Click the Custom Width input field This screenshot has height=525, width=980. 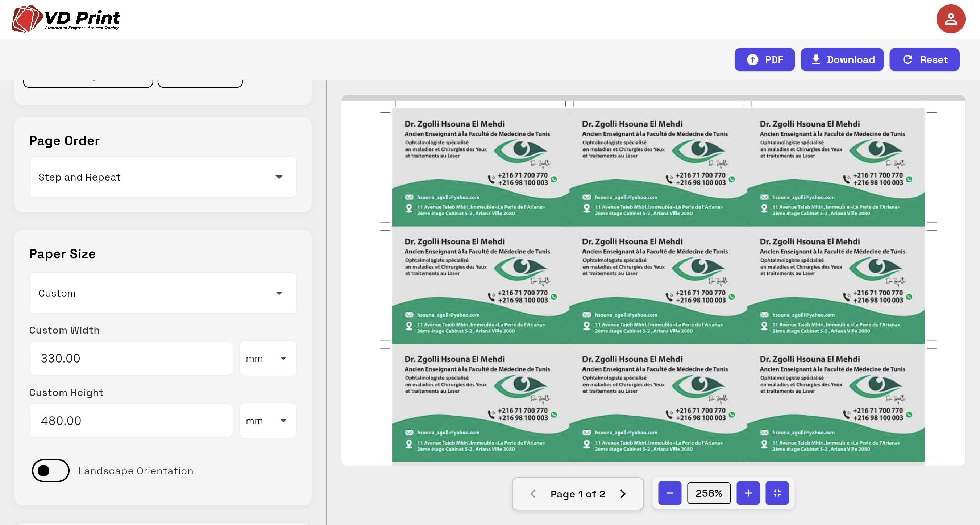coord(131,358)
